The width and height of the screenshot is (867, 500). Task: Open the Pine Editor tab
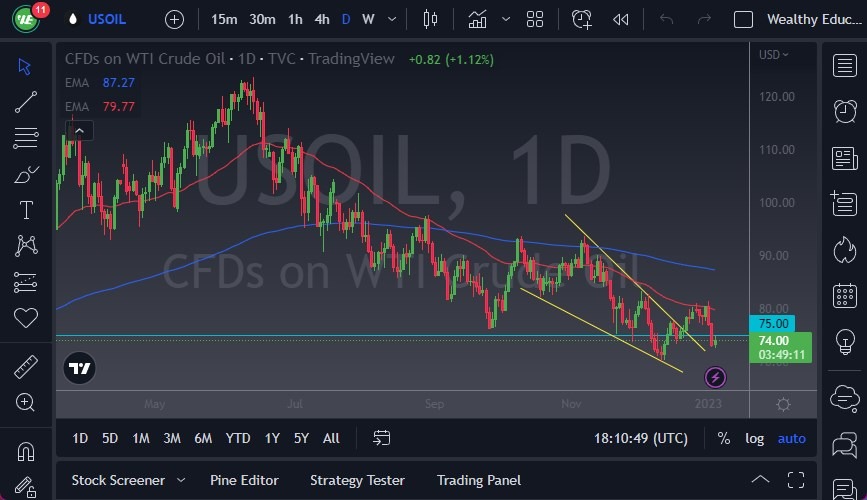(x=244, y=480)
